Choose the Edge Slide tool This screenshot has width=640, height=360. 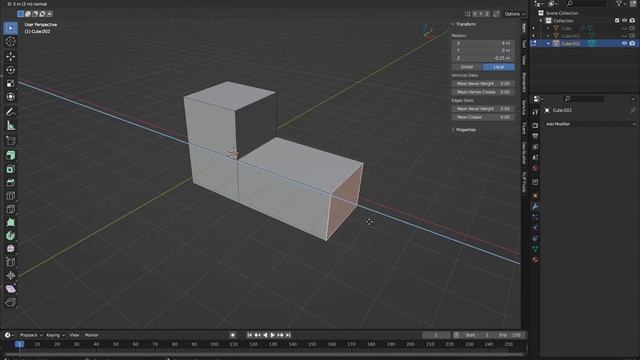11,262
